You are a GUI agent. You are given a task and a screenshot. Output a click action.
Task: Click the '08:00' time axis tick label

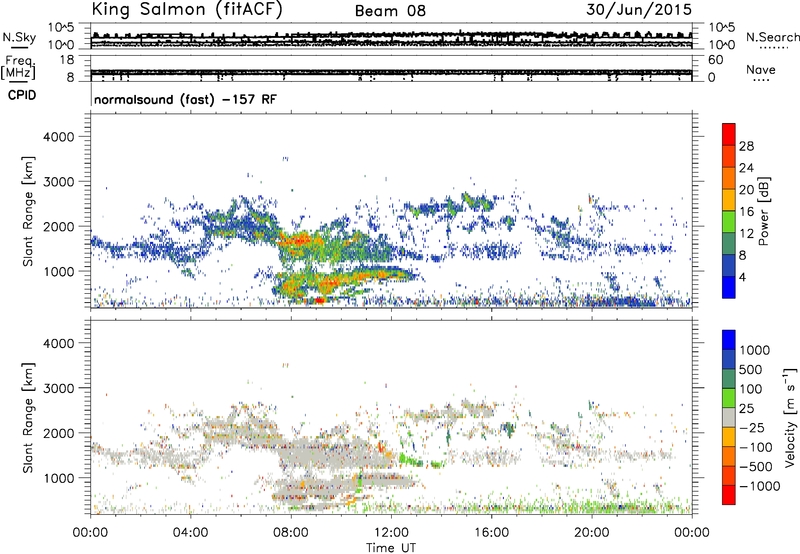[291, 533]
